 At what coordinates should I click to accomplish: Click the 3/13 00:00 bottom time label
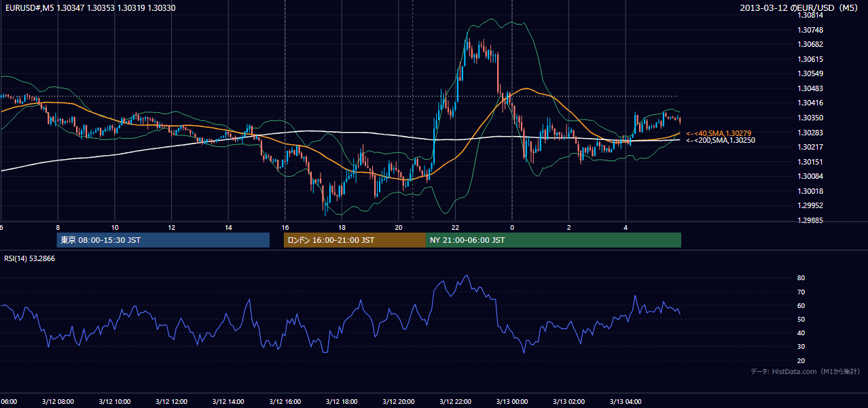(512, 401)
